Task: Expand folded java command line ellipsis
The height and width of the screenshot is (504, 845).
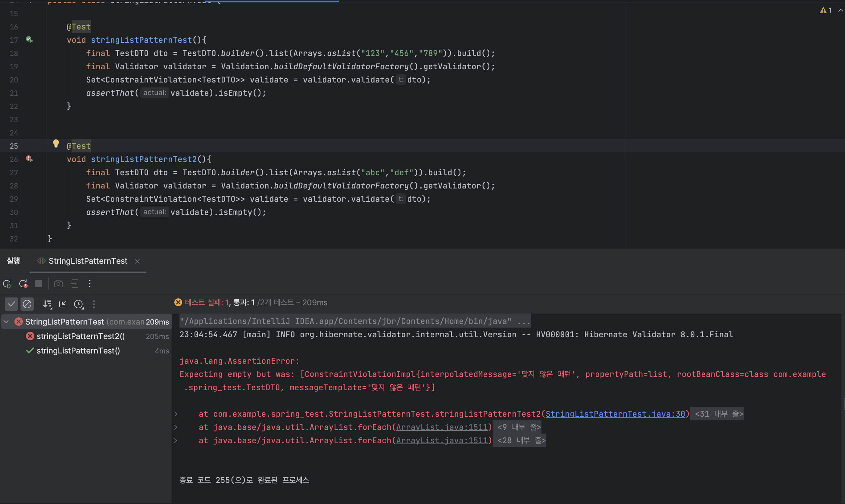Action: pyautogui.click(x=524, y=321)
